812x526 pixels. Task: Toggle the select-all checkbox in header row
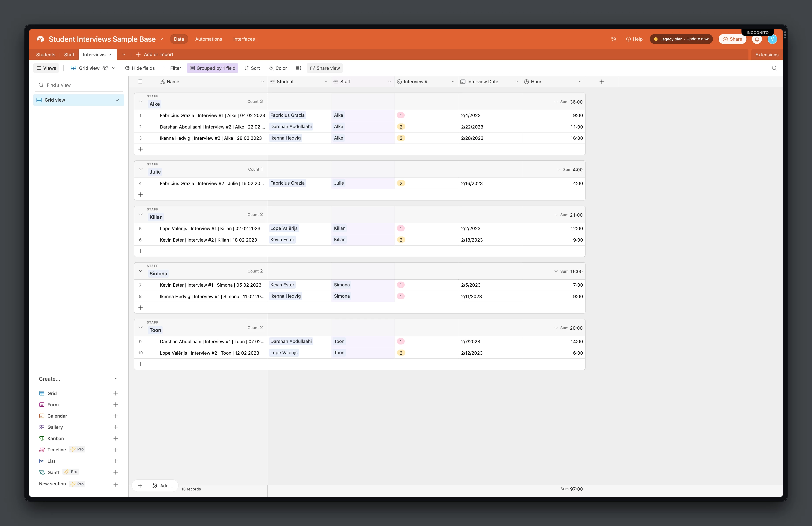(x=140, y=81)
